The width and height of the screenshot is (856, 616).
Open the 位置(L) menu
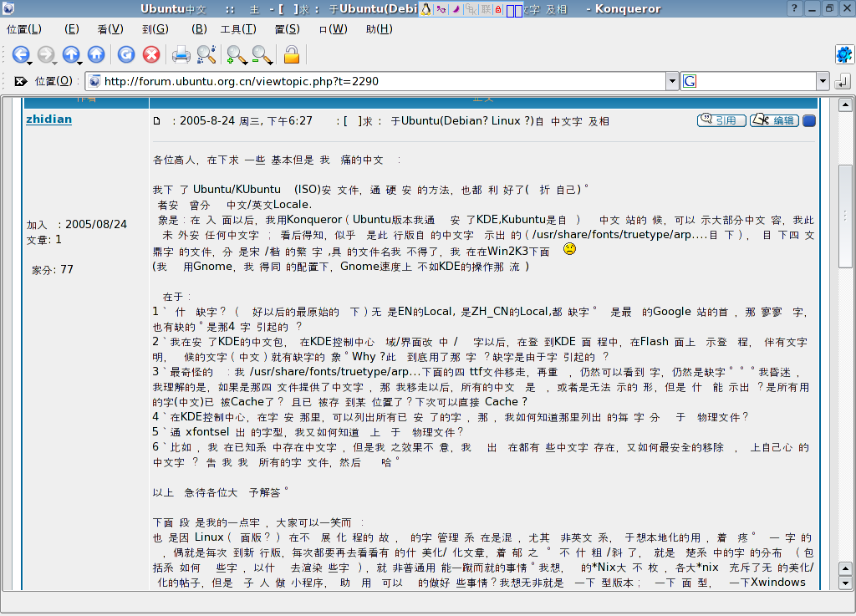24,29
